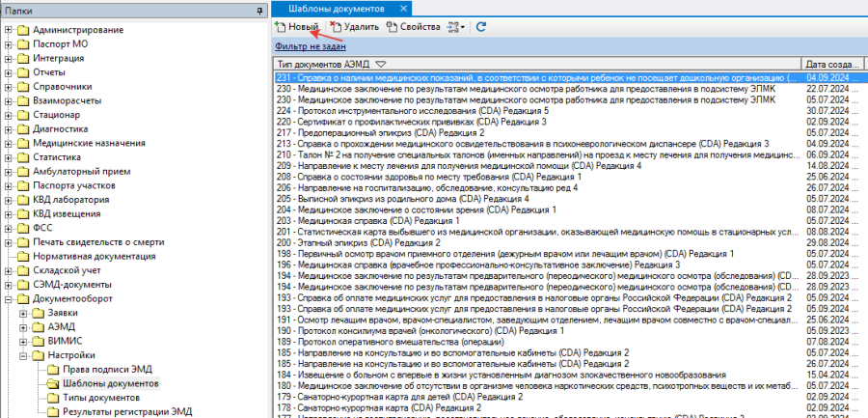Select Медицинские назначения in folder tree

coord(89,143)
